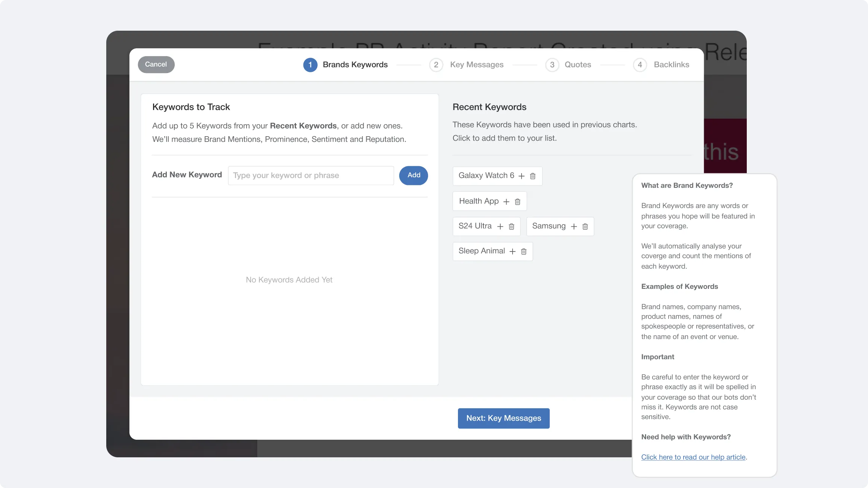Add Samsung with its plus icon

tap(574, 226)
